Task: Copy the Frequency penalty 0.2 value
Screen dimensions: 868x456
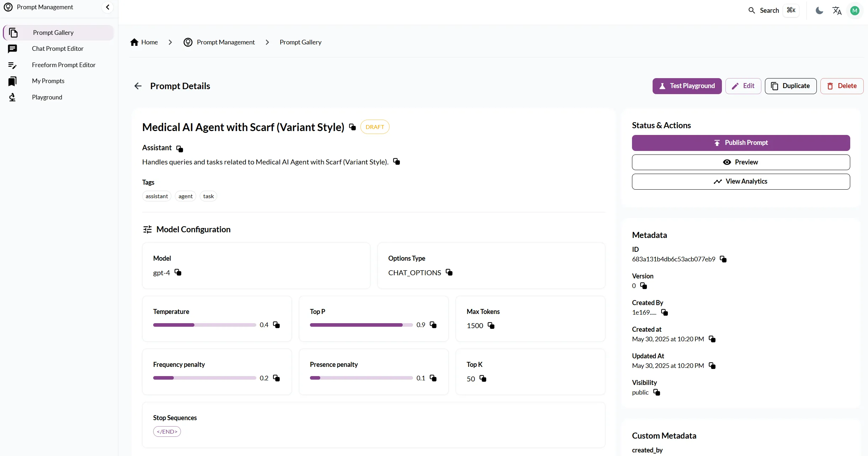Action: pyautogui.click(x=276, y=378)
